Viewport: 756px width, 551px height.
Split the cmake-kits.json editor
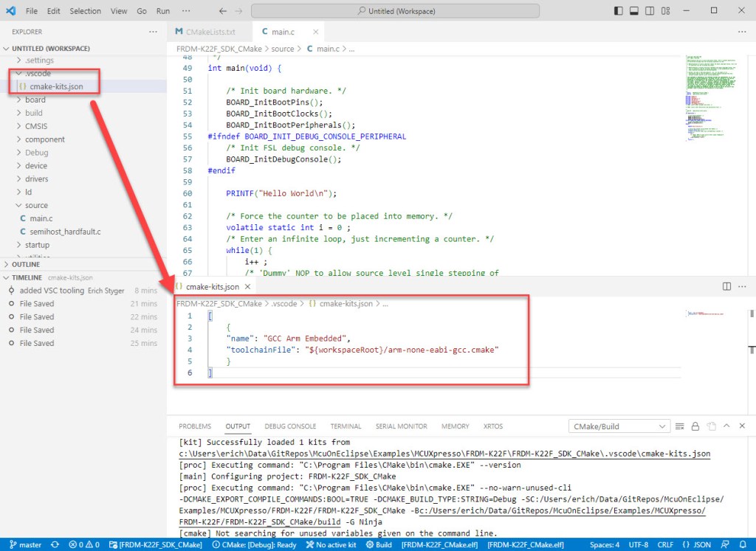click(726, 286)
